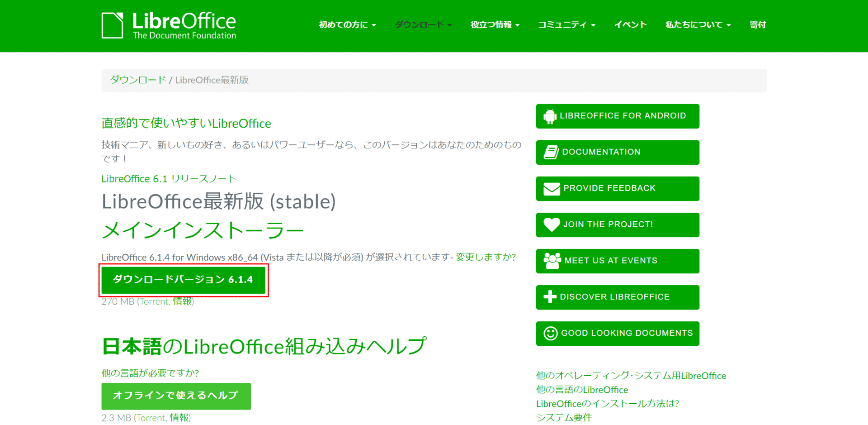
Task: Click the heart icon on Join the Project
Action: 552,224
